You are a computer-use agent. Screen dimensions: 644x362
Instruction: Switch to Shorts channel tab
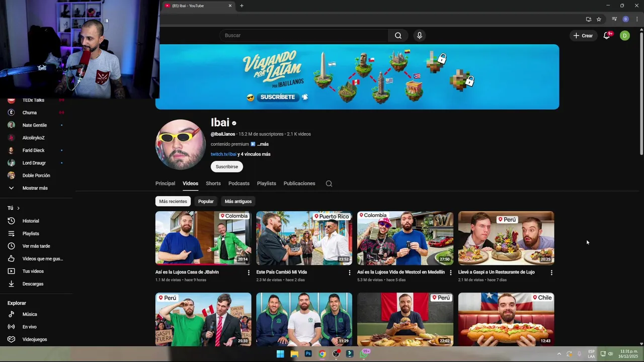[x=213, y=184]
